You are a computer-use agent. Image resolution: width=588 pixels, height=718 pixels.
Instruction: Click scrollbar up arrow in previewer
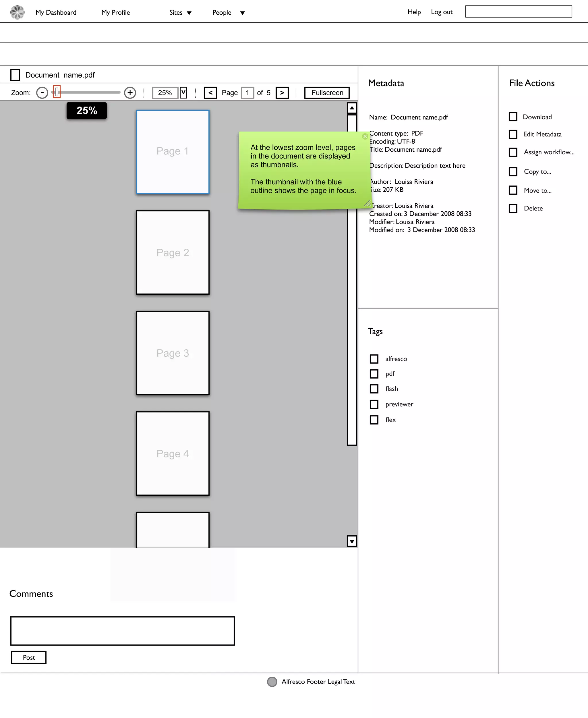(352, 108)
